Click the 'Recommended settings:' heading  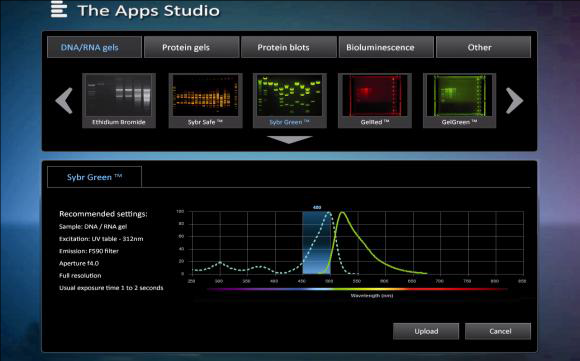click(103, 214)
